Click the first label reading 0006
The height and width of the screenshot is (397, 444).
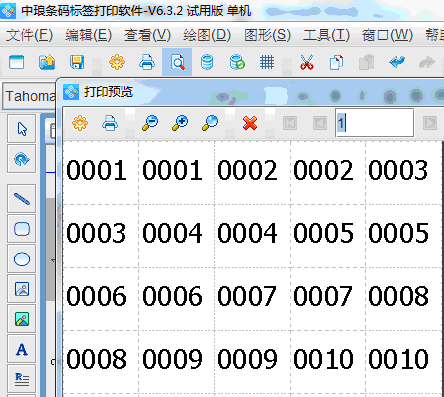(96, 296)
